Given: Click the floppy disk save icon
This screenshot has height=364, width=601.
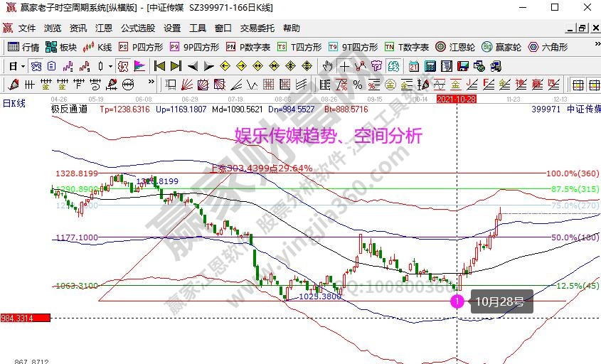Looking at the screenshot, I should [x=462, y=67].
